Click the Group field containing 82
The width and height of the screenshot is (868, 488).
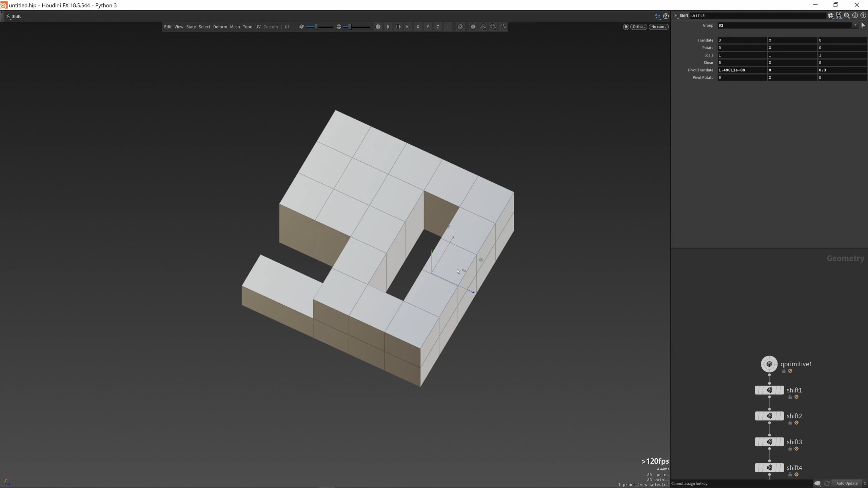[785, 25]
